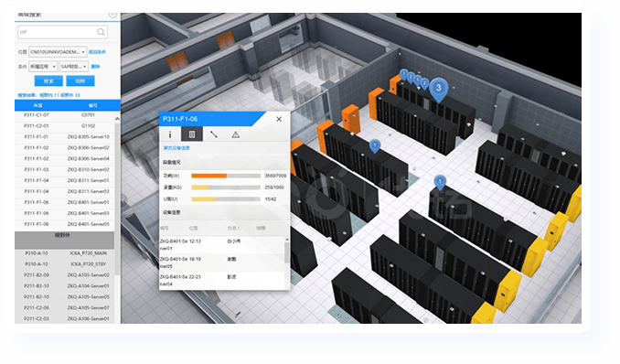Image resolution: width=620 pixels, height=364 pixels.
Task: Open the SAP value dropdown
Action: click(73, 67)
